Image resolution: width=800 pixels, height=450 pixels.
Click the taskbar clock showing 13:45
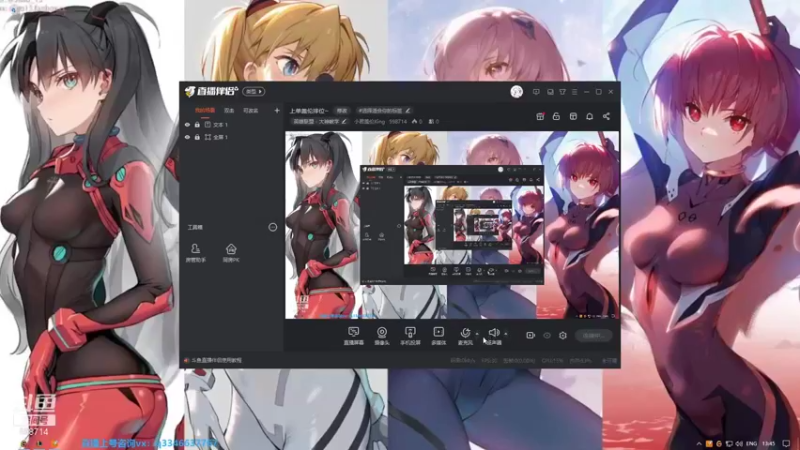[769, 443]
